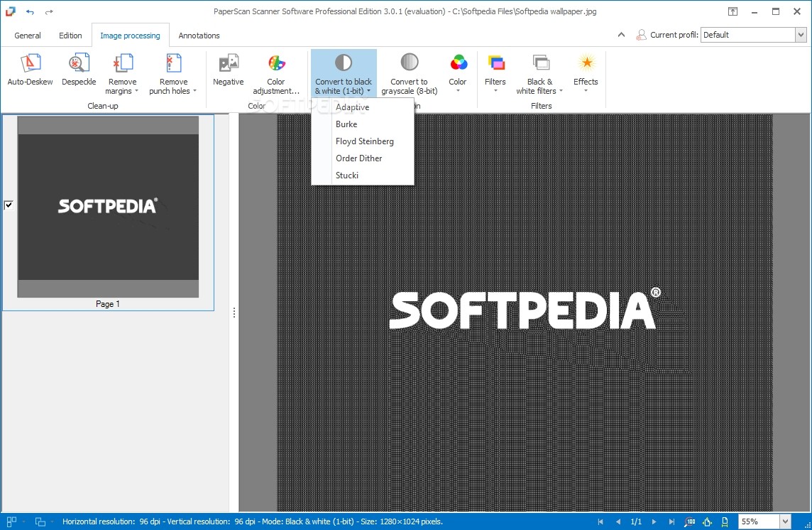Open the Effects menu
The width and height of the screenshot is (812, 530).
(x=586, y=73)
